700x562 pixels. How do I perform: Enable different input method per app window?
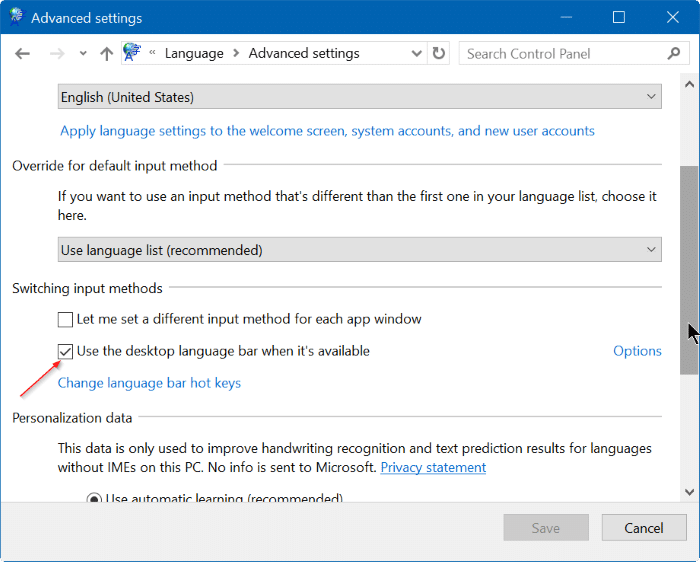[65, 320]
